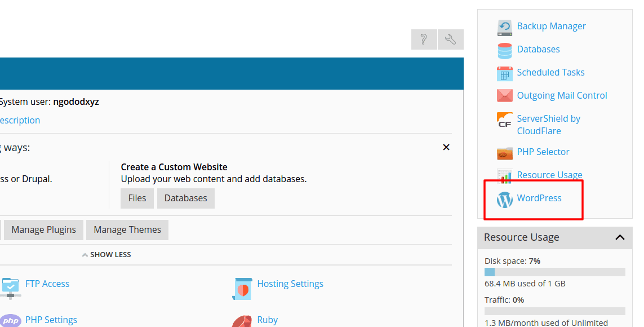
Task: Open Backup Manager link
Action: [551, 26]
